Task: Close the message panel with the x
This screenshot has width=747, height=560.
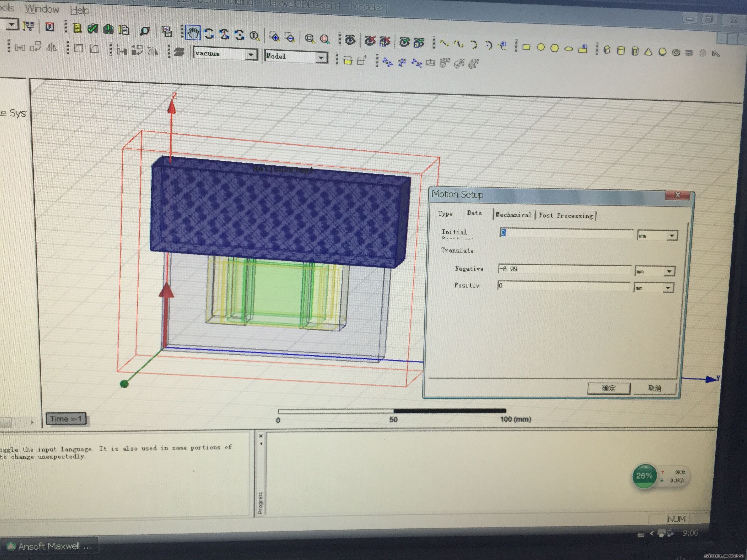Action: pos(261,436)
